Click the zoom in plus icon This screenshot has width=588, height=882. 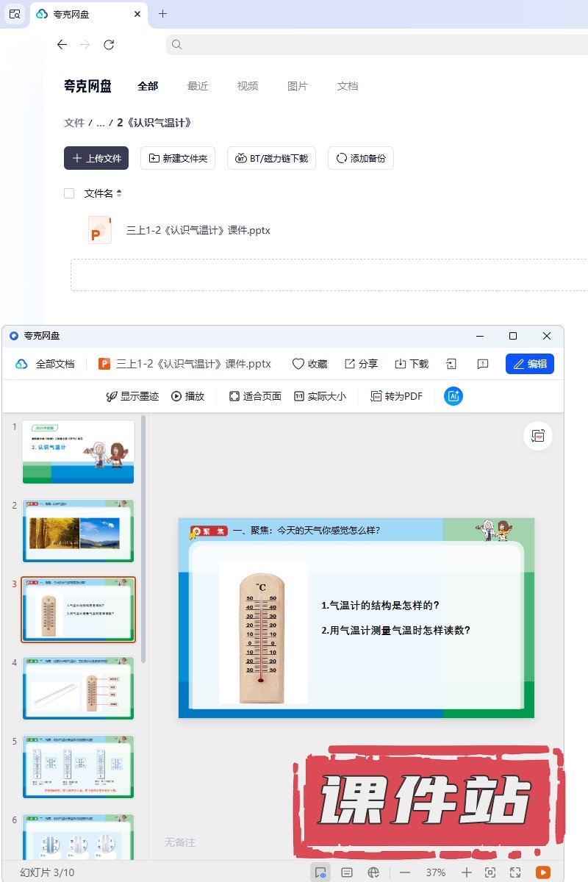[467, 872]
